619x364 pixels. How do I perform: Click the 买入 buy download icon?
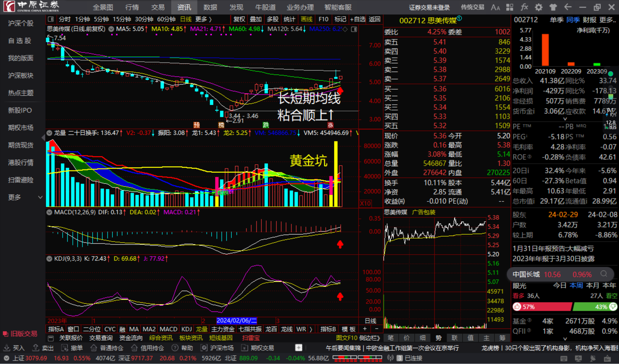click(x=7, y=348)
